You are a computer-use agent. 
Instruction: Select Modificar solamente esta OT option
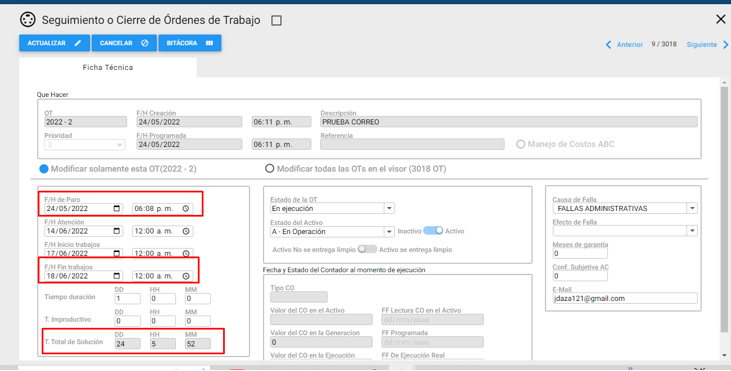[44, 169]
